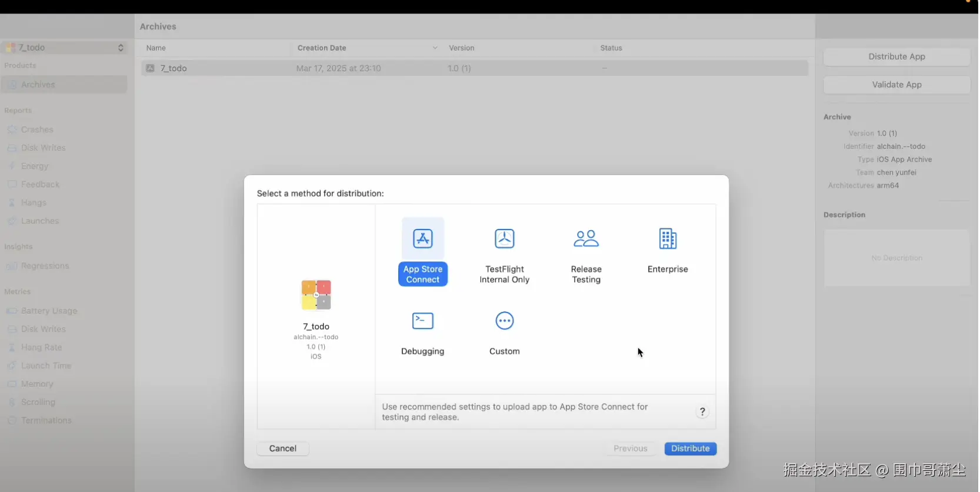The image size is (980, 492).
Task: Open Disk Writes under Reports
Action: coord(43,148)
